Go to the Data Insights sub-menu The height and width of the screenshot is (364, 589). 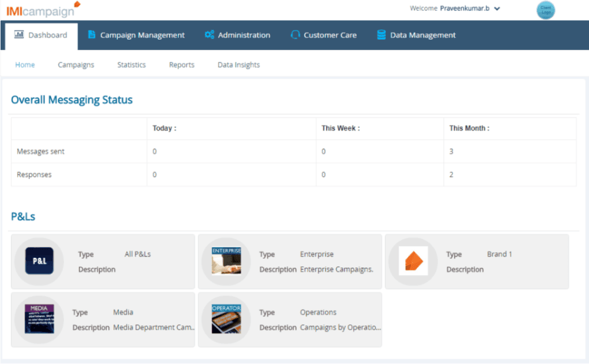[238, 64]
